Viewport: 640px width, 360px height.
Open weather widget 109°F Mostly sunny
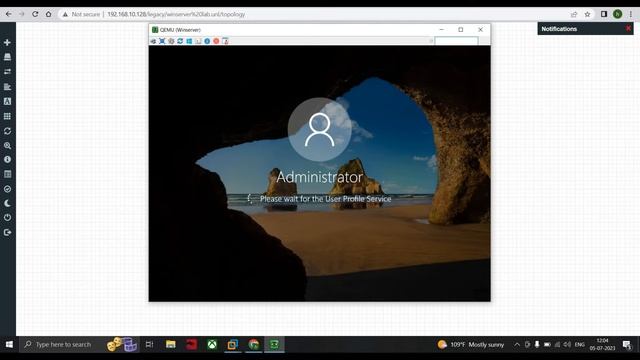tap(471, 344)
